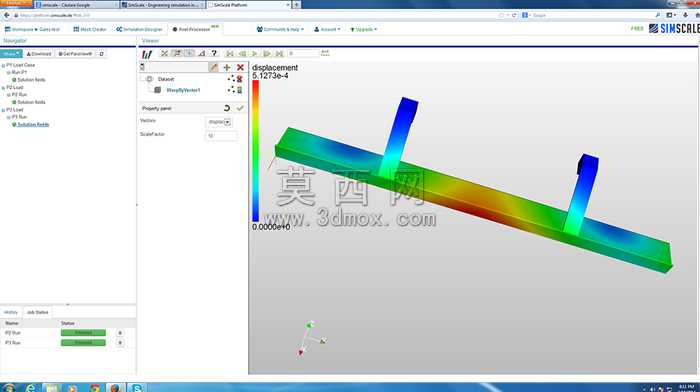Click the Download button in Navigator
This screenshot has height=392, width=700.
(39, 54)
